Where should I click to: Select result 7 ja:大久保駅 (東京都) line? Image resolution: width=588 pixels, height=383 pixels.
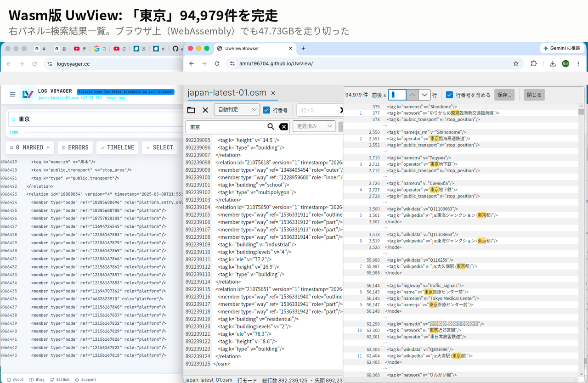tap(432, 266)
